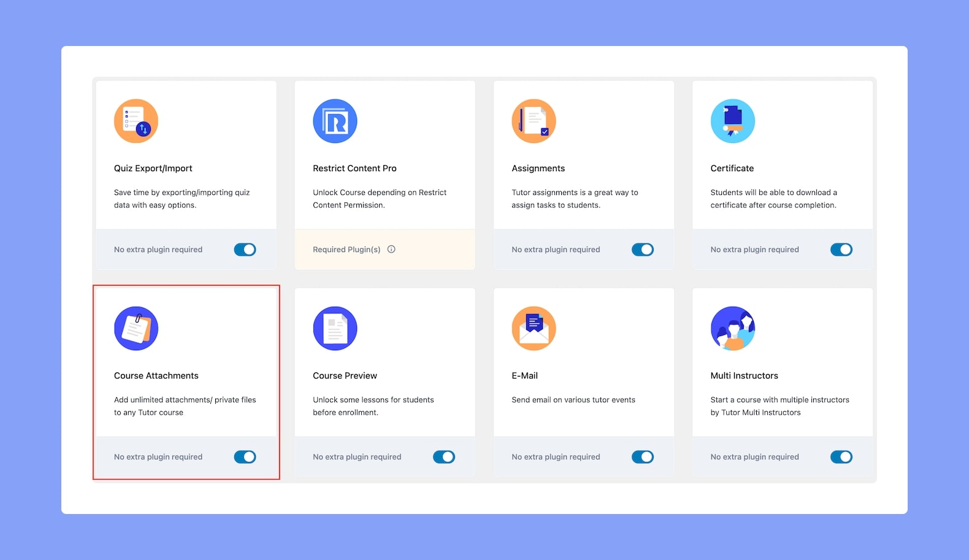Click the E-Mail card title
The image size is (969, 560).
tap(524, 375)
